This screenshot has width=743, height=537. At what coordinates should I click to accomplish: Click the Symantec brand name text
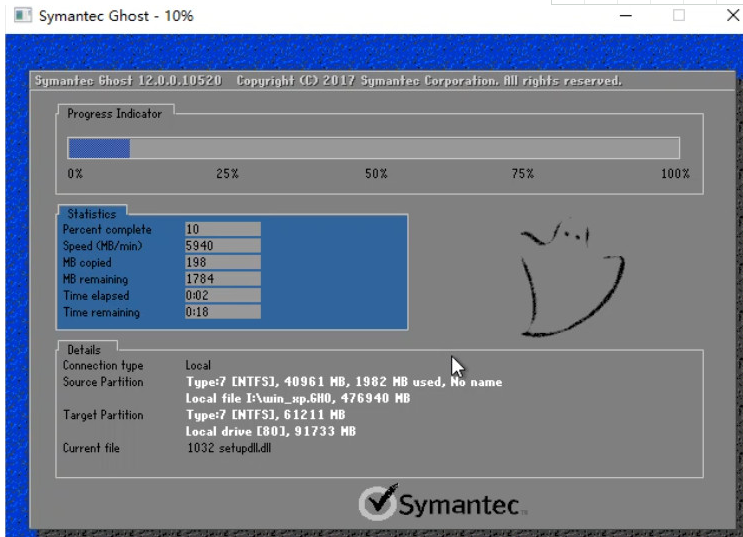(459, 506)
